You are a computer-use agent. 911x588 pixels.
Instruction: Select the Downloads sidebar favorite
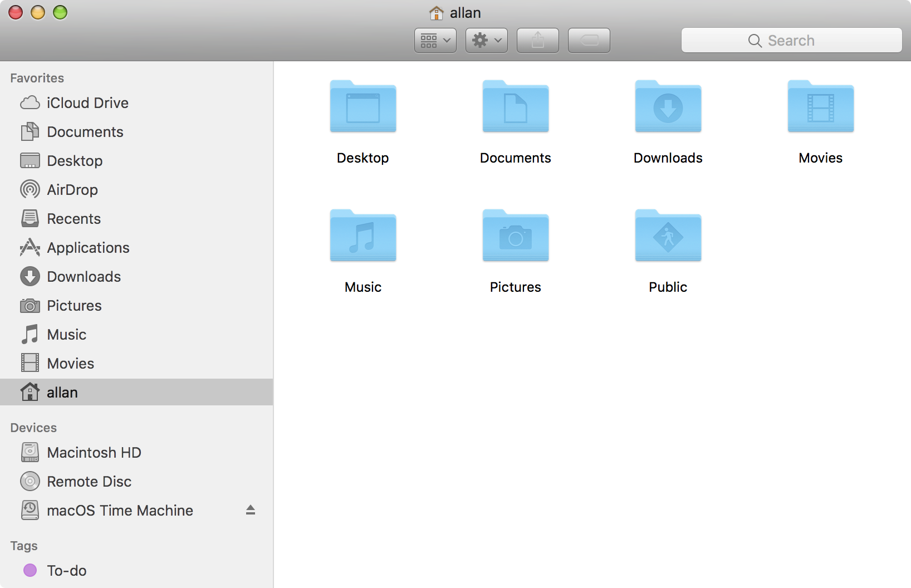point(136,277)
